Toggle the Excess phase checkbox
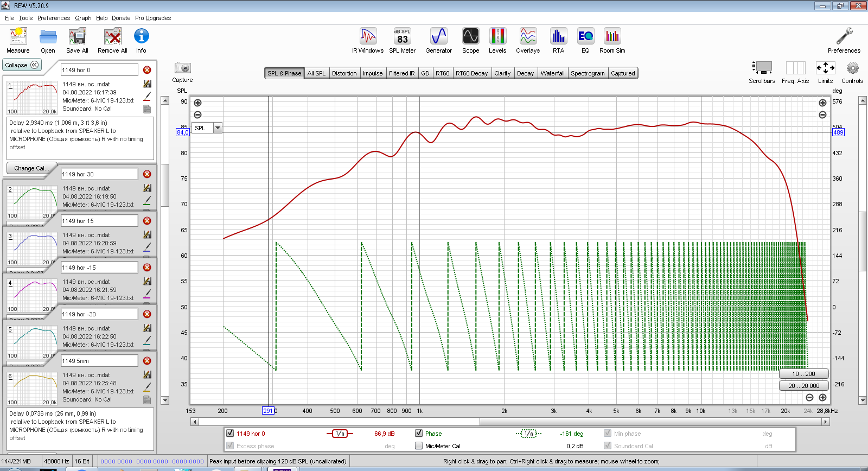The height and width of the screenshot is (471, 868). click(x=230, y=445)
